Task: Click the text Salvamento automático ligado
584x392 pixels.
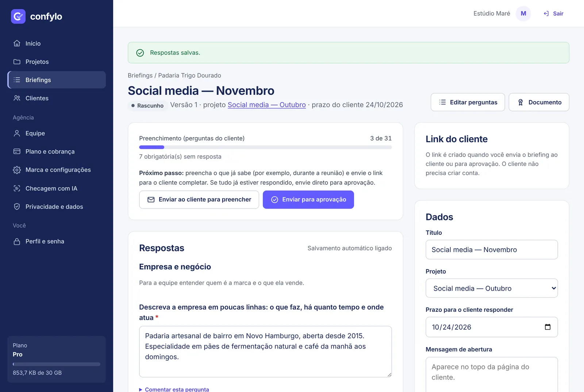Action: [350, 248]
